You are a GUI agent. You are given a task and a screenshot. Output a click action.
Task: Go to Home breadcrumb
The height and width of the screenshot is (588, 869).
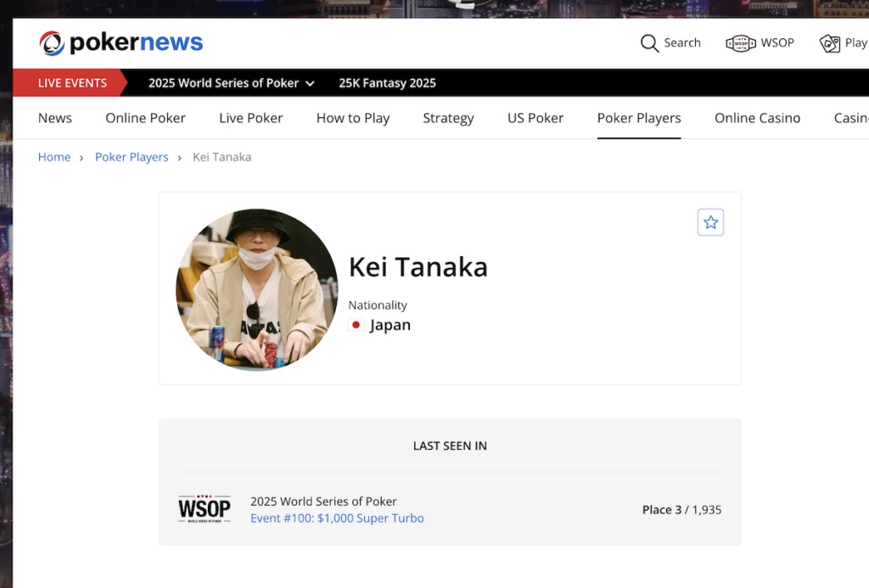[x=54, y=157]
